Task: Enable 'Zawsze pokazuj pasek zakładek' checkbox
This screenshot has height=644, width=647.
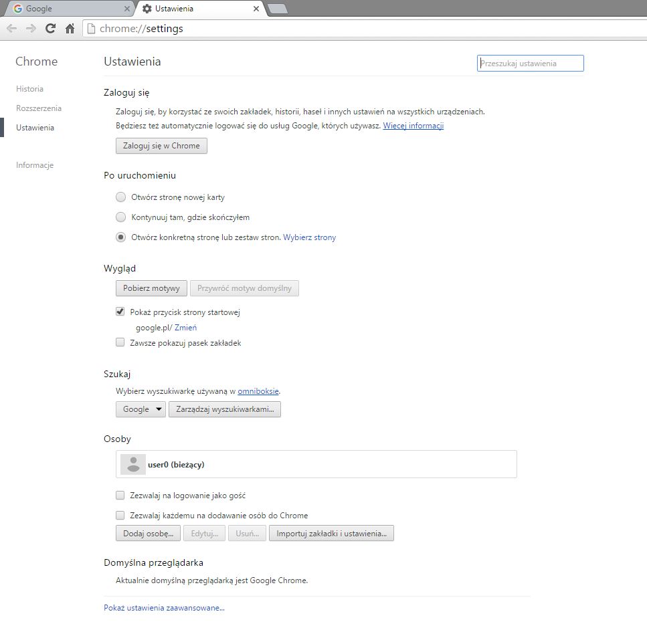Action: tap(120, 342)
